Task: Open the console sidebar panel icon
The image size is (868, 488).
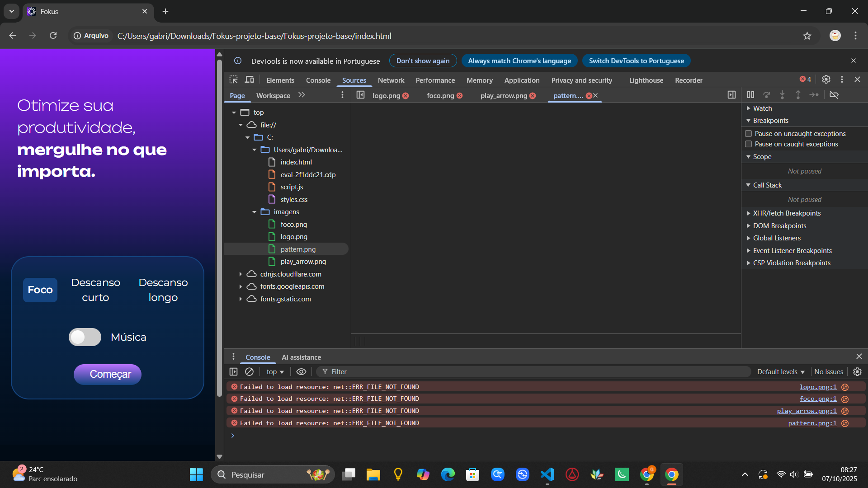Action: pyautogui.click(x=233, y=371)
